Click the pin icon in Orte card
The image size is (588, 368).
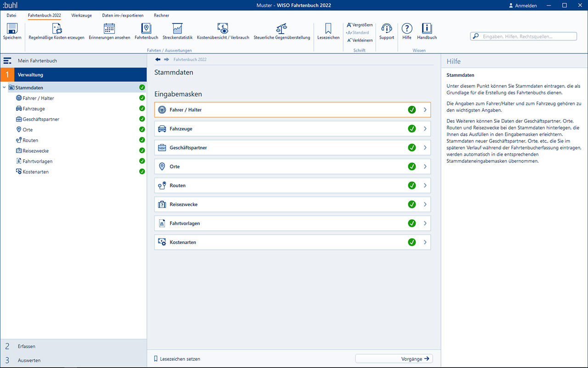162,167
